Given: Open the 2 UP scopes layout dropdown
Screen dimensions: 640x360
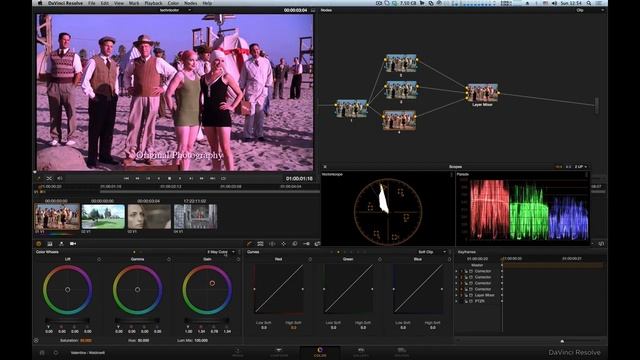Looking at the screenshot, I should coord(581,167).
